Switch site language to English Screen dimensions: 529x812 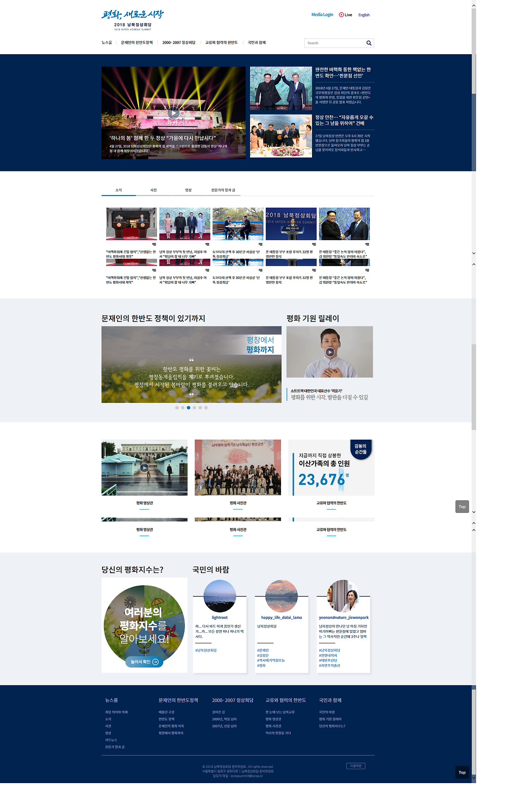tap(364, 15)
